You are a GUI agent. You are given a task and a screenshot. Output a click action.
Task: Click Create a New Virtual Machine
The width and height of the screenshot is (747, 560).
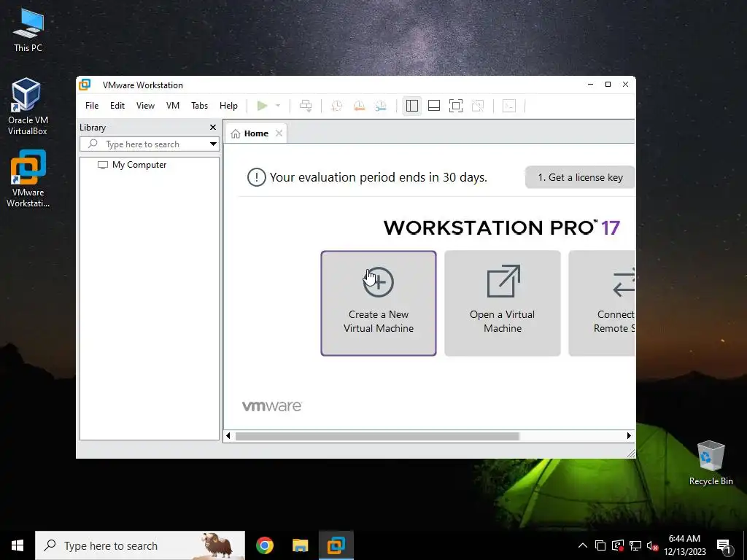coord(379,303)
